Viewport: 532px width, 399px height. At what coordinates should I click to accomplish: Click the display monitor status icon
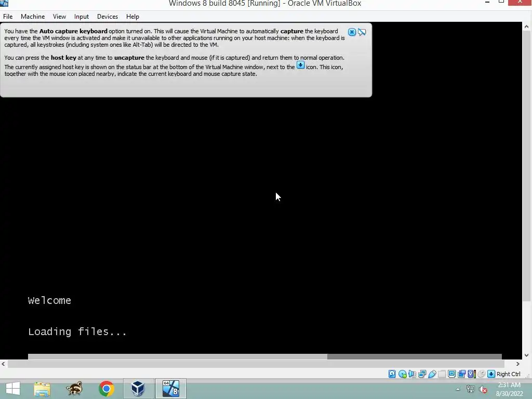click(x=451, y=374)
